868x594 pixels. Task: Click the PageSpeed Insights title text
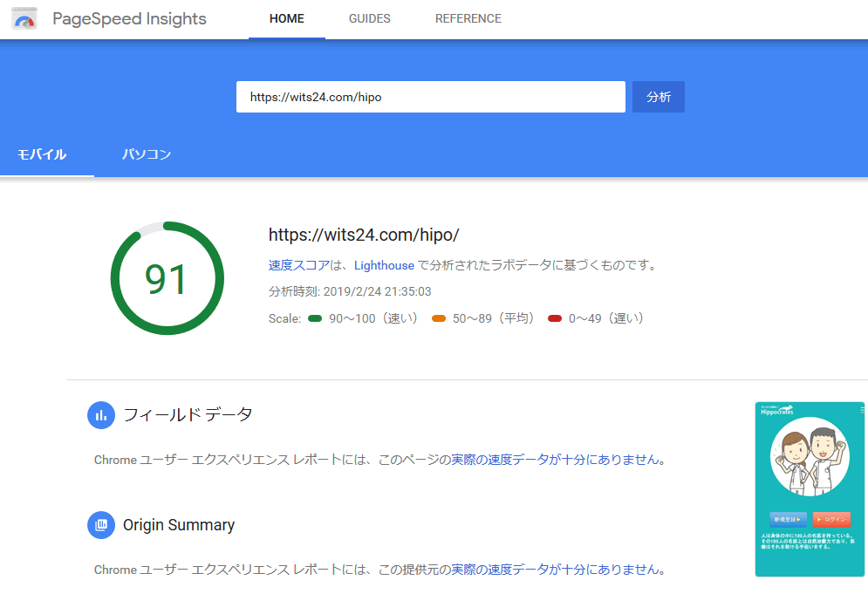[x=129, y=19]
